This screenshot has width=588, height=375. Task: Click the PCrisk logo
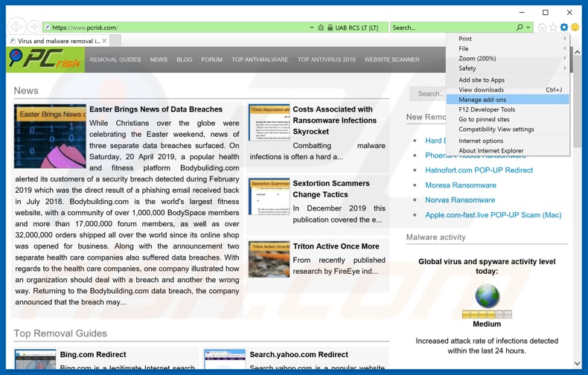(x=45, y=60)
